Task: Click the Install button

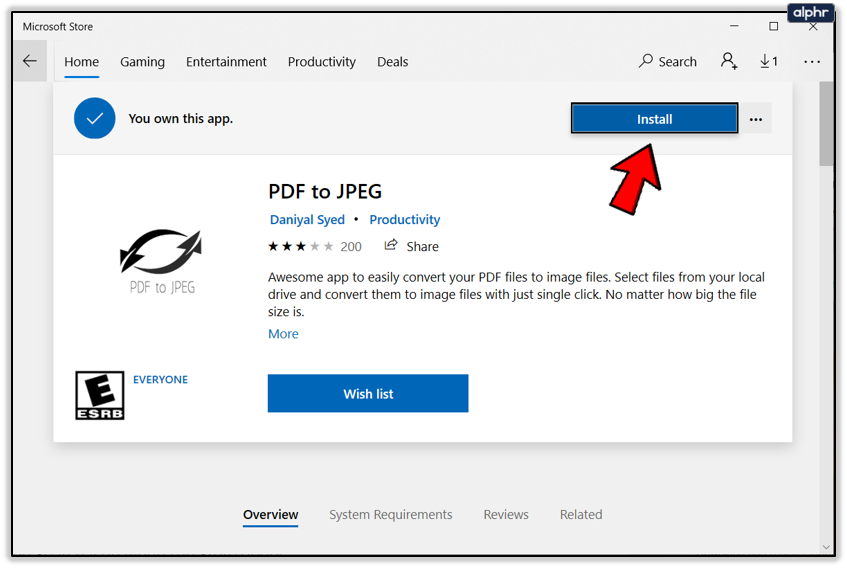Action: click(x=654, y=118)
